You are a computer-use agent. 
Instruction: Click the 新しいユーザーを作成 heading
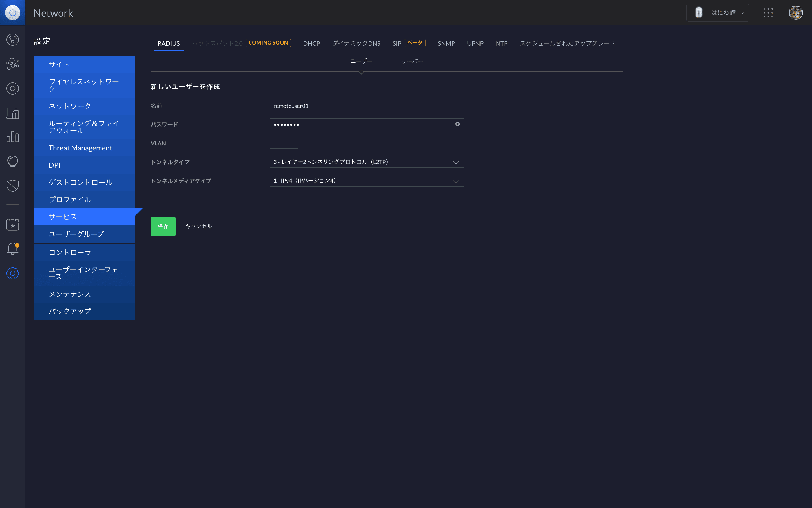click(x=185, y=87)
